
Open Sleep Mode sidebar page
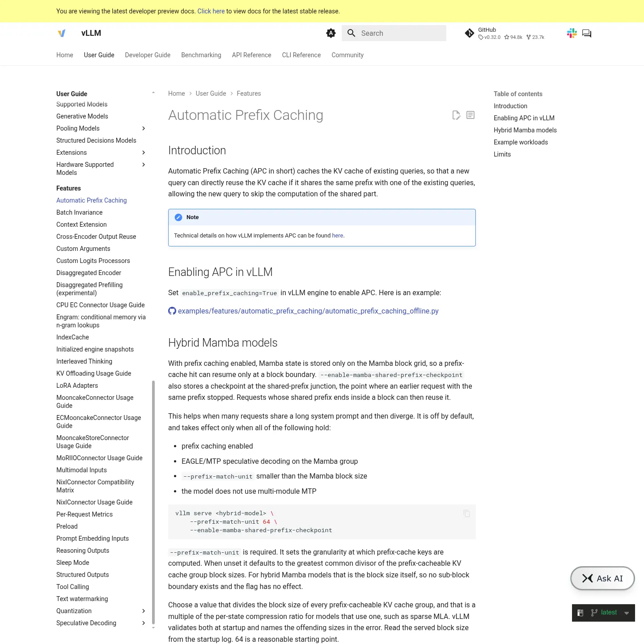point(73,563)
